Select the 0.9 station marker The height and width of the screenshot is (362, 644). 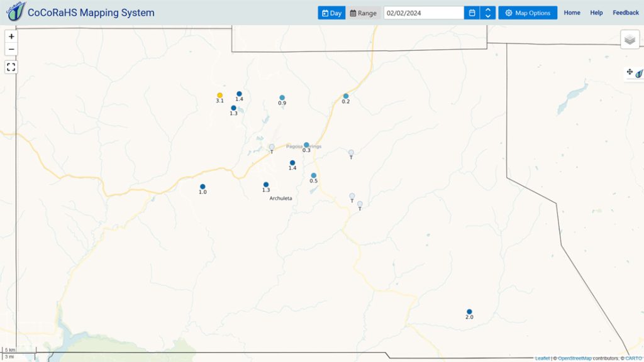pyautogui.click(x=282, y=97)
